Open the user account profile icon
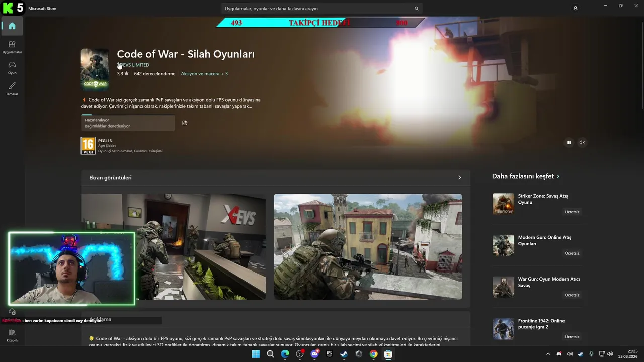The width and height of the screenshot is (644, 362). coord(575,8)
